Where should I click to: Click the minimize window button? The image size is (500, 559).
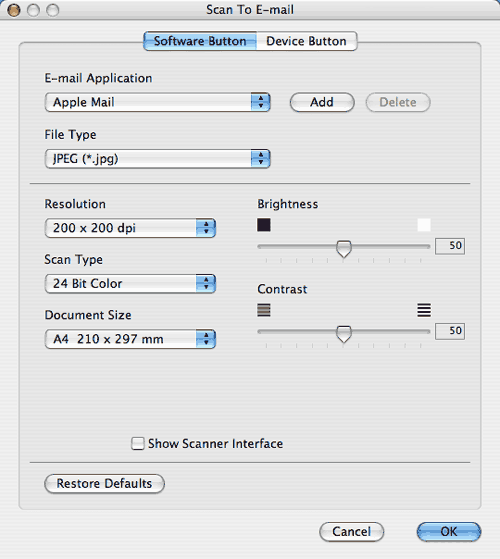point(33,10)
